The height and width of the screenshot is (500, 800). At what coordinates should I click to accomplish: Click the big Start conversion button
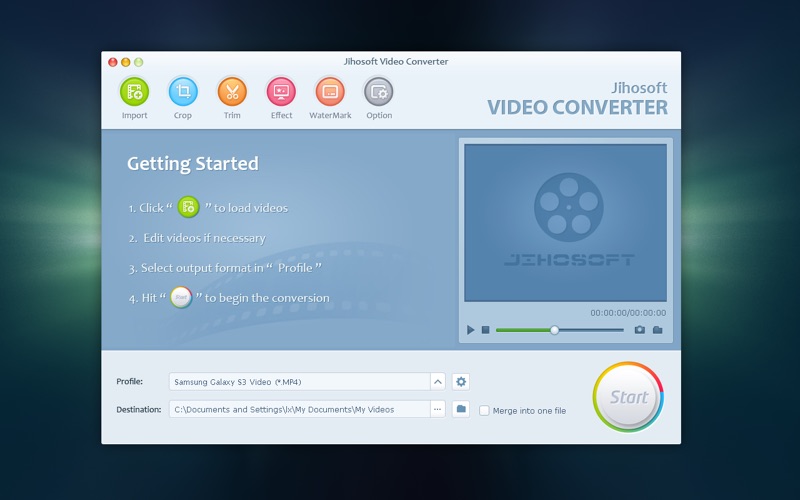pos(628,397)
